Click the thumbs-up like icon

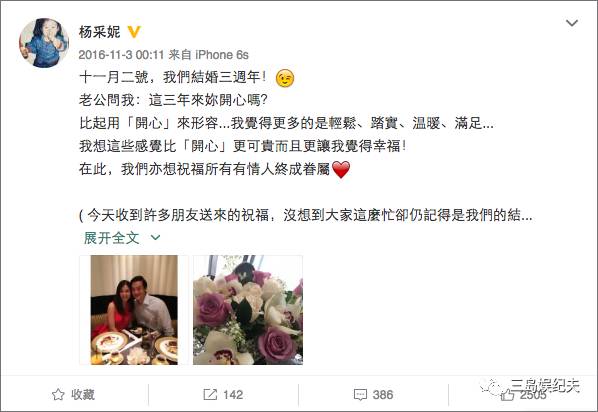[x=507, y=395]
